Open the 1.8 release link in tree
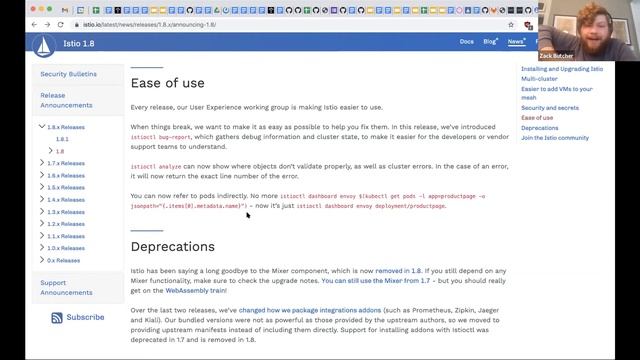Viewport: 640px width, 360px height. click(60, 151)
